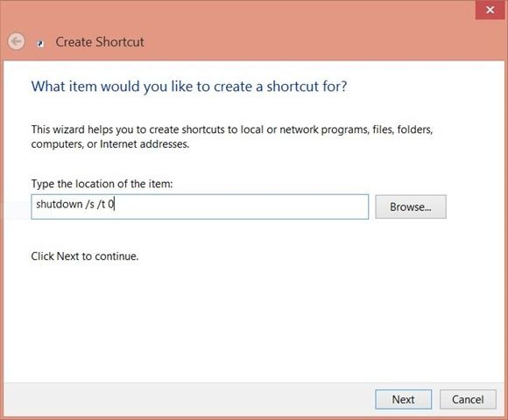Image resolution: width=508 pixels, height=420 pixels.
Task: Continue the wizard with the Next button
Action: (404, 399)
